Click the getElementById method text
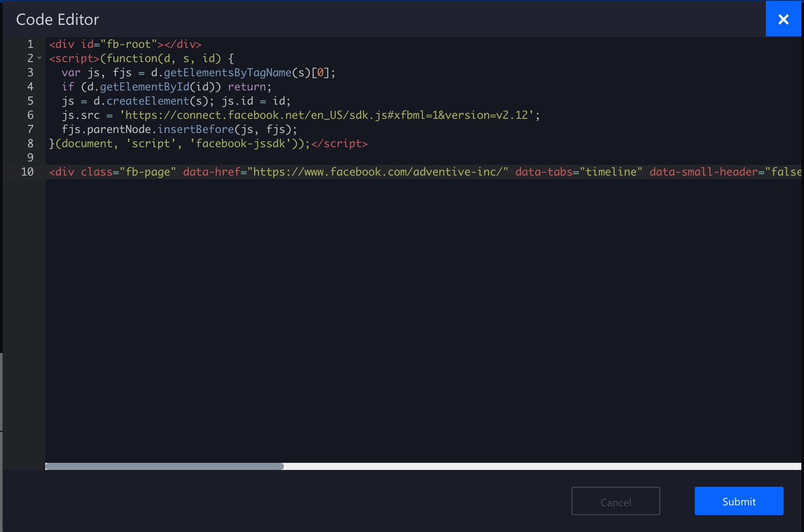Viewport: 804px width, 532px height. coord(145,87)
